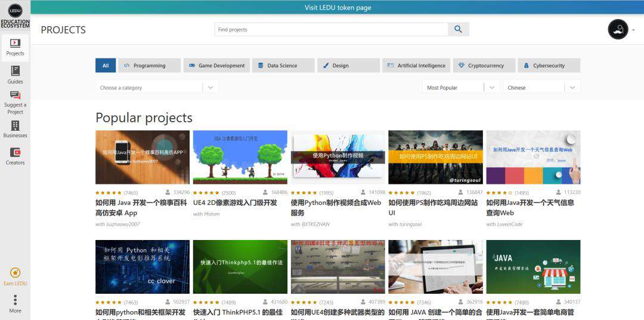Click the LEDU logo in the sidebar
The width and height of the screenshot is (644, 320).
tap(15, 11)
